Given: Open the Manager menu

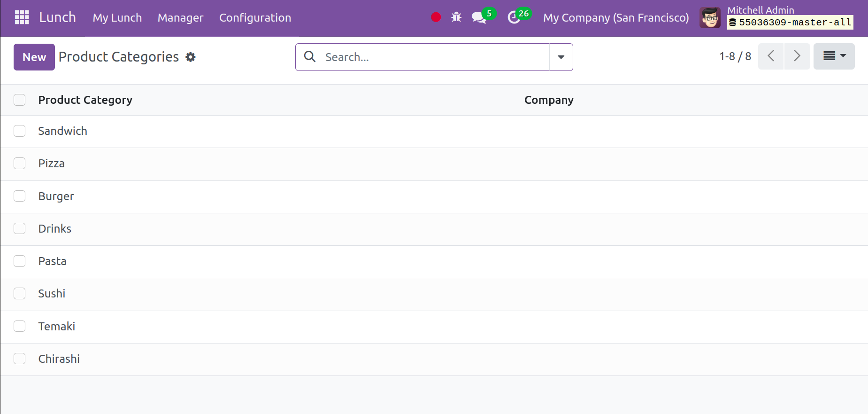Looking at the screenshot, I should [x=181, y=18].
